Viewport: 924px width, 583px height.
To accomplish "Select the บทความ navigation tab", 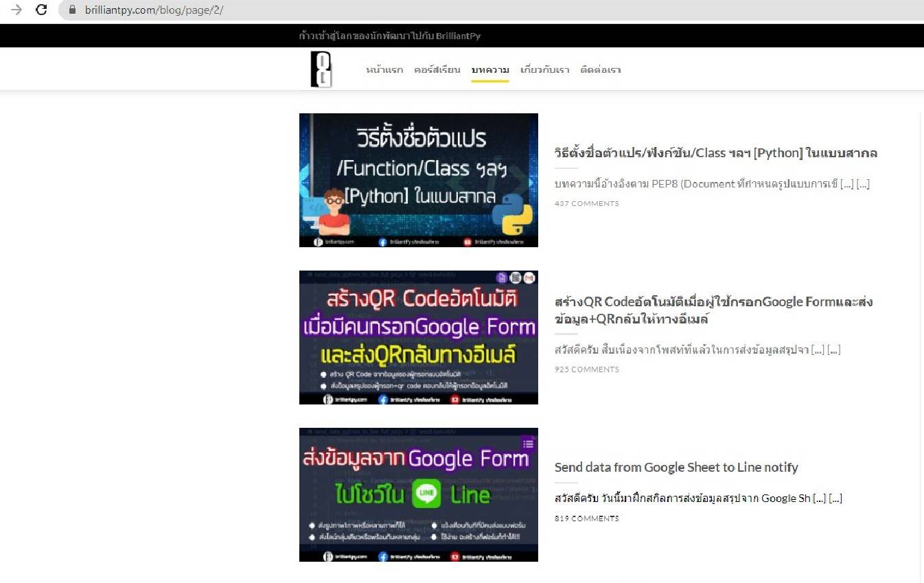I will point(490,70).
